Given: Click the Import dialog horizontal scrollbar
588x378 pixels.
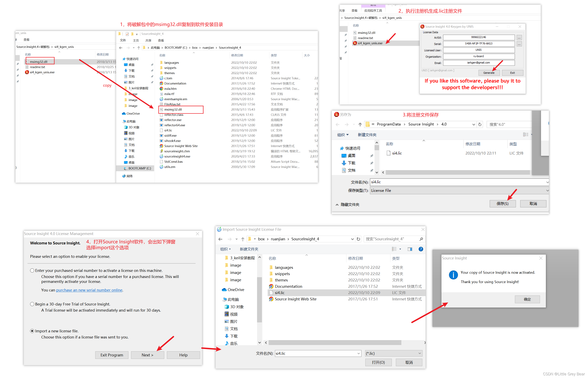Looking at the screenshot, I should (x=335, y=343).
